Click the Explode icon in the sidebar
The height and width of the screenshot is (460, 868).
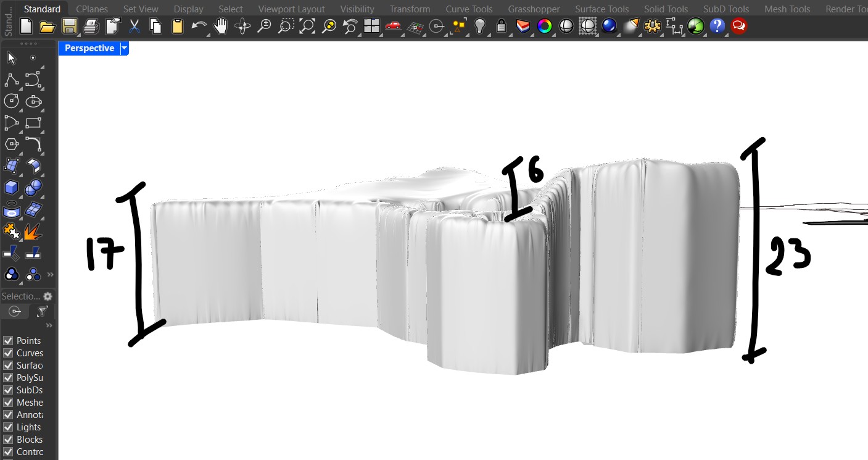point(33,230)
